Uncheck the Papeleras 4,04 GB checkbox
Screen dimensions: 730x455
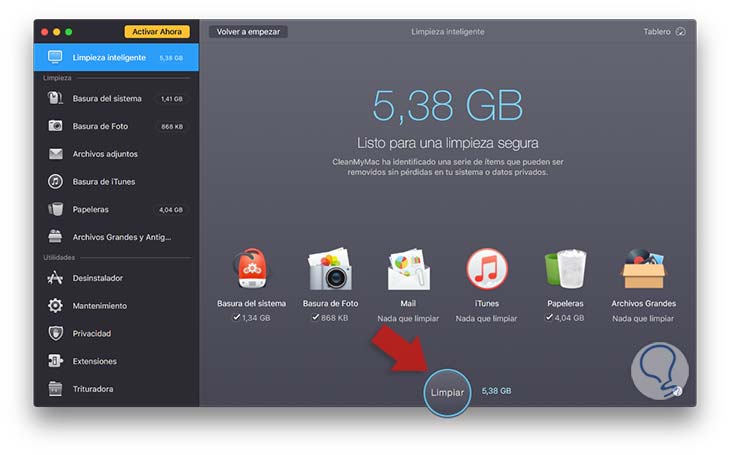tap(549, 317)
